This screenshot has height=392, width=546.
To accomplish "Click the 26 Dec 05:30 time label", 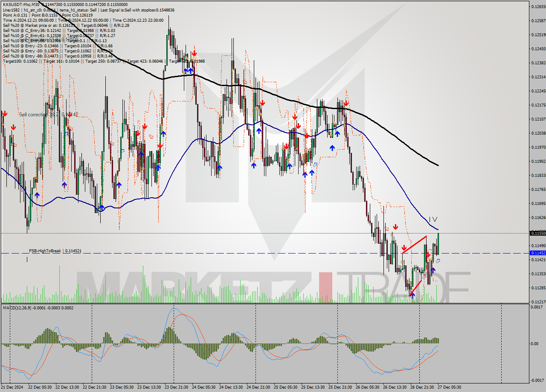I will tap(367, 387).
